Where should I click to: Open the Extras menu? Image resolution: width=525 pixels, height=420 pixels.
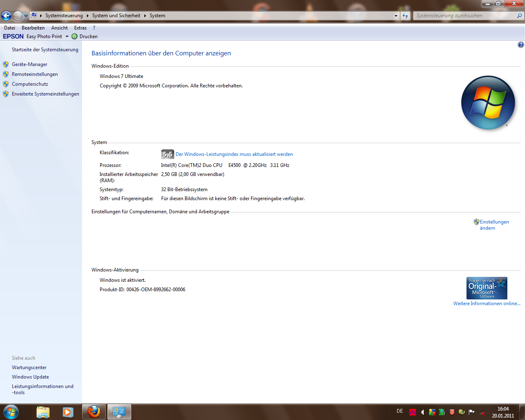pyautogui.click(x=80, y=28)
